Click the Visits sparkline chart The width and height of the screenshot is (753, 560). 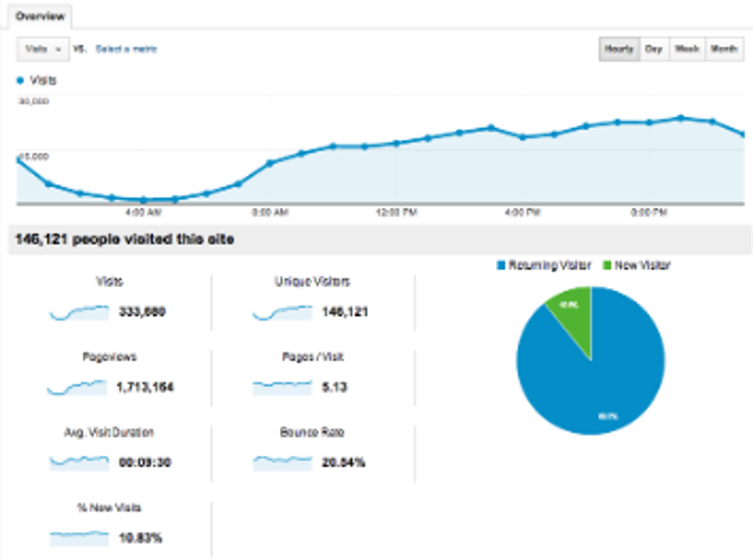[x=79, y=313]
